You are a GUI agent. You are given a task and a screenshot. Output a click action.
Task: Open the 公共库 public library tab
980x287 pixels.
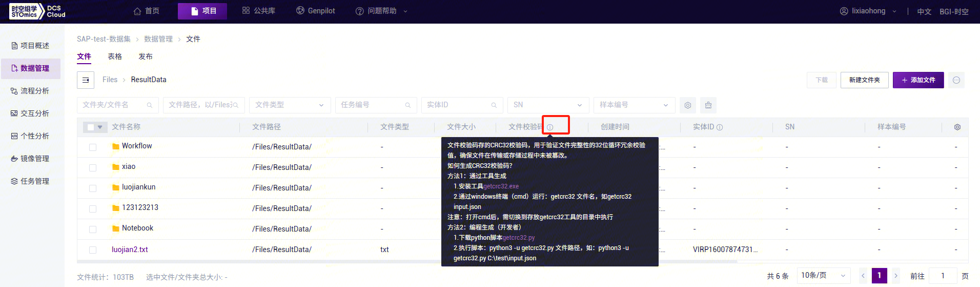259,11
